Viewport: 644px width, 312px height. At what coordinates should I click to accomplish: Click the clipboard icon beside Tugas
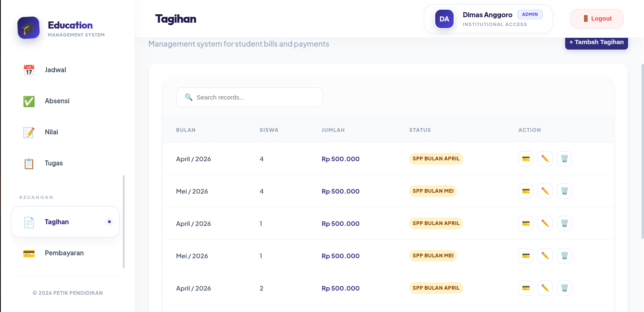[x=29, y=163]
